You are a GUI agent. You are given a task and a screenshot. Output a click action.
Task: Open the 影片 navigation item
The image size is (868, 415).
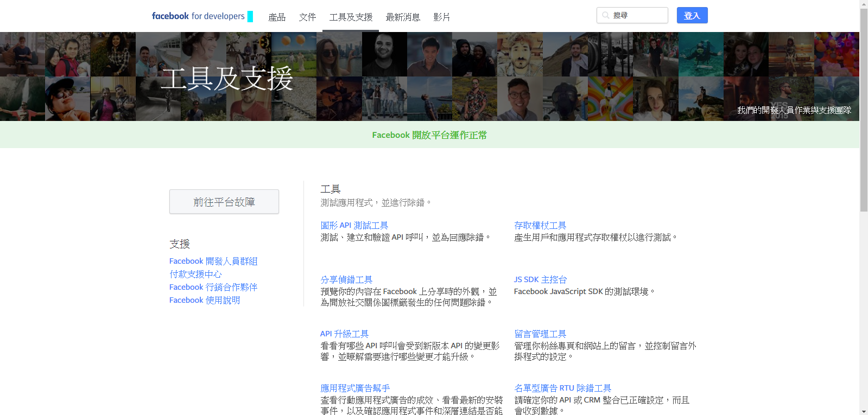pos(441,17)
